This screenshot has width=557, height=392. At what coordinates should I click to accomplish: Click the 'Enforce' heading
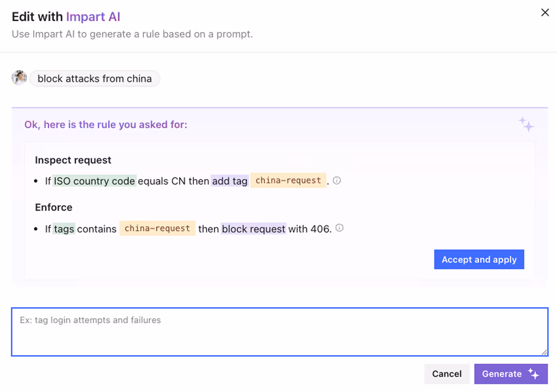tap(54, 207)
